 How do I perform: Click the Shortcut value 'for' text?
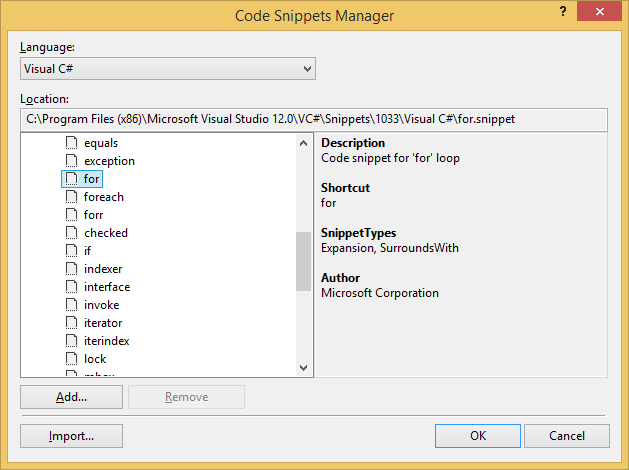[329, 203]
